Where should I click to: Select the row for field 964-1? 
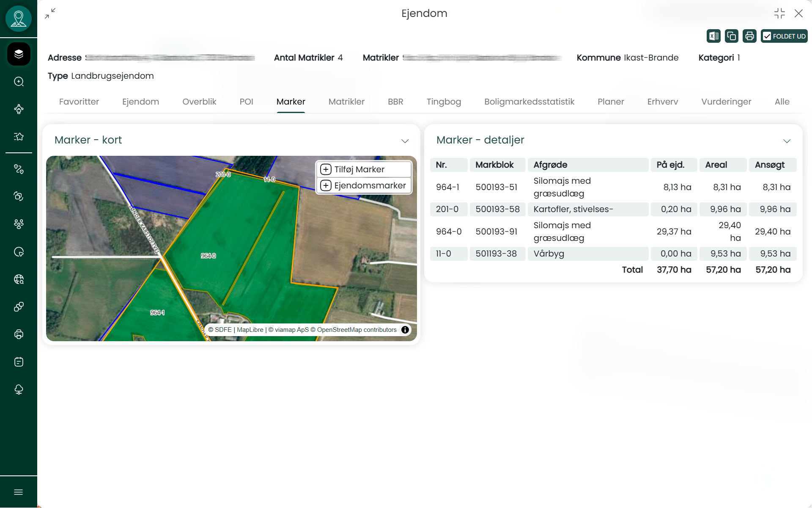coord(613,187)
